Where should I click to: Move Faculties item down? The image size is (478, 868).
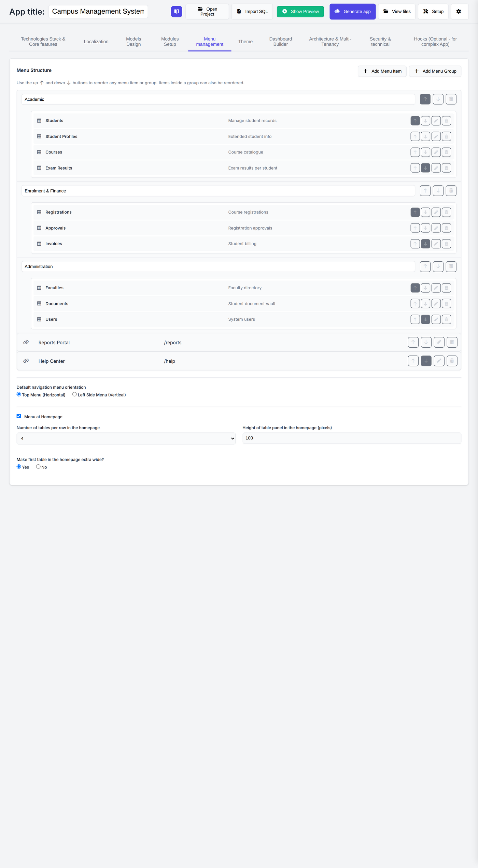click(425, 288)
